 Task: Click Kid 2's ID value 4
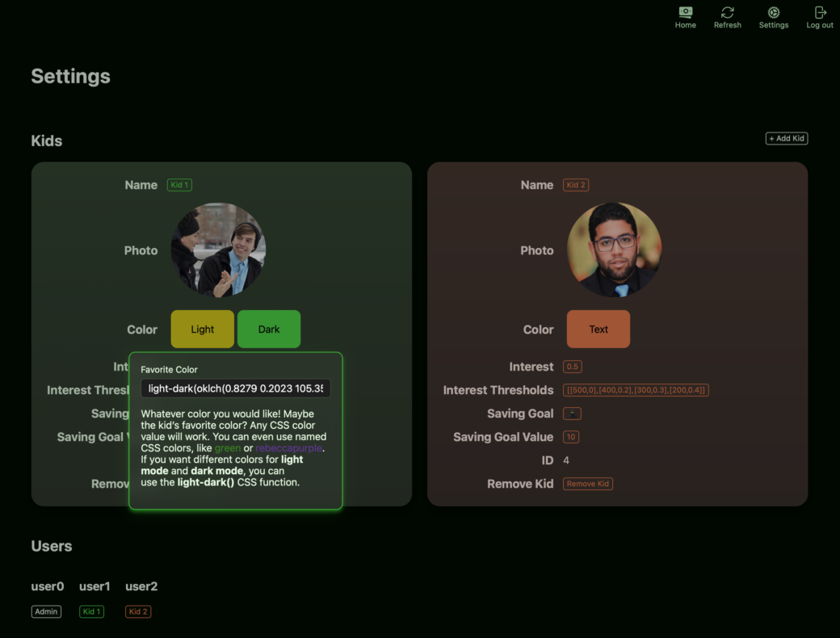coord(566,460)
